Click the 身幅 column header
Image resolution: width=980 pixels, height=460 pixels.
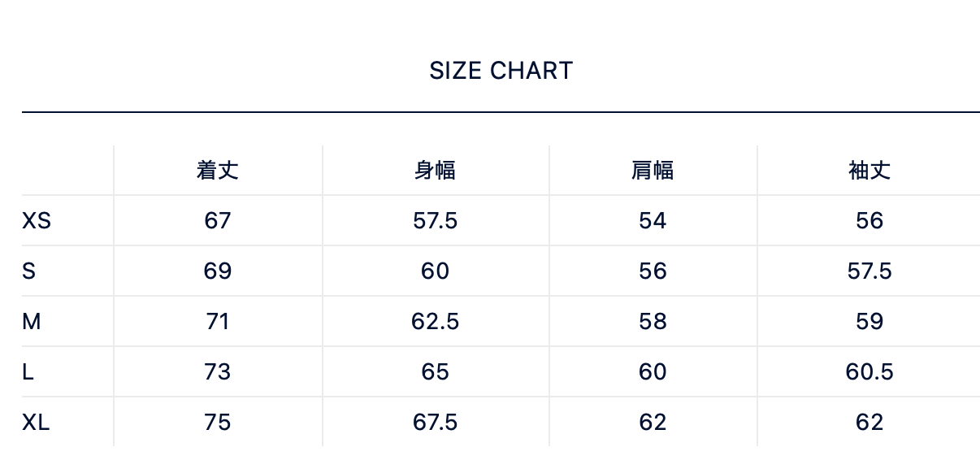(435, 170)
